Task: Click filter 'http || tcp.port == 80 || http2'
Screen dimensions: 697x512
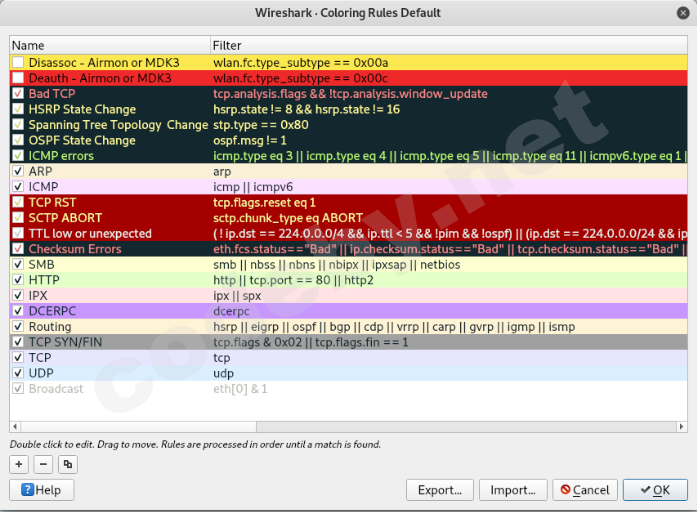Action: click(x=293, y=280)
